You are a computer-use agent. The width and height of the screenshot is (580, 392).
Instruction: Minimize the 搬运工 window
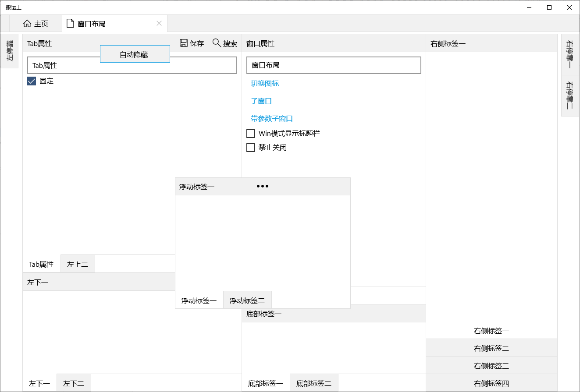529,7
